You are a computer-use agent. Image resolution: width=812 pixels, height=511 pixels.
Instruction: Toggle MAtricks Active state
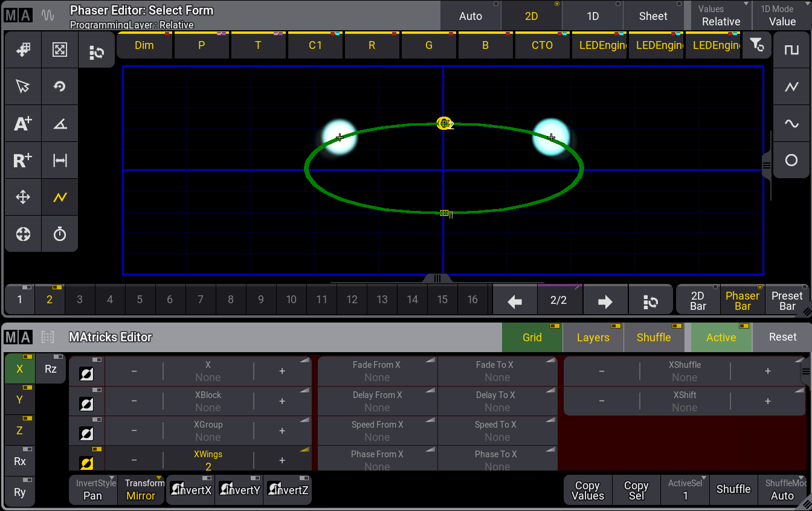click(x=721, y=338)
